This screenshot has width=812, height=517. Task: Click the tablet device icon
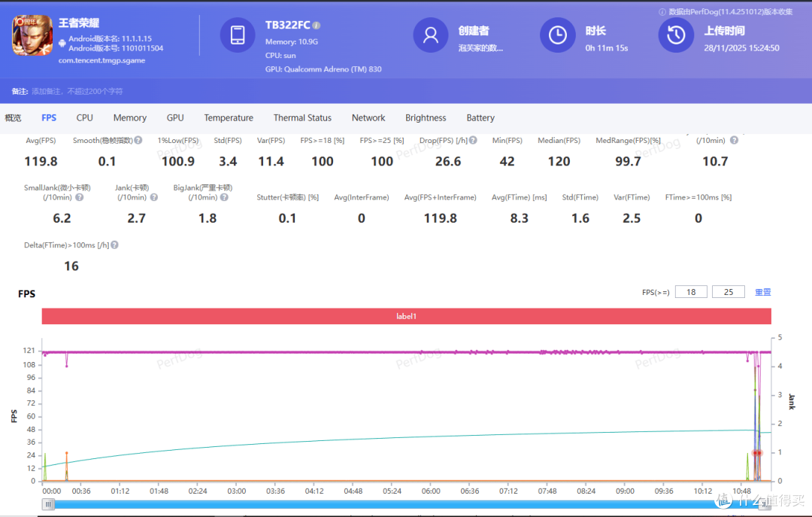[x=238, y=35]
